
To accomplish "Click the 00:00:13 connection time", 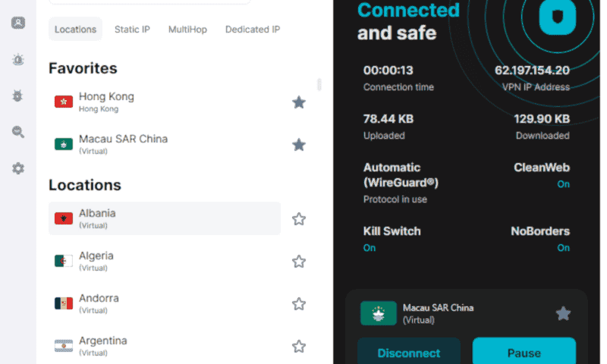I will point(388,71).
